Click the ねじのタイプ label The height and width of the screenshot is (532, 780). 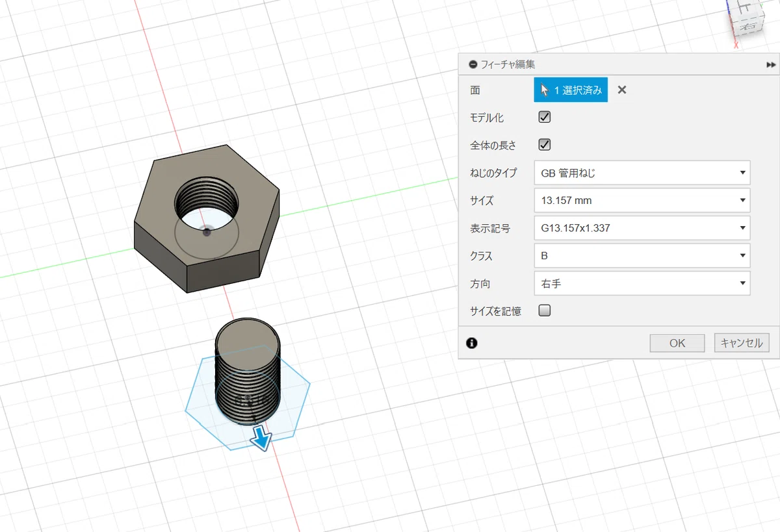pos(493,173)
